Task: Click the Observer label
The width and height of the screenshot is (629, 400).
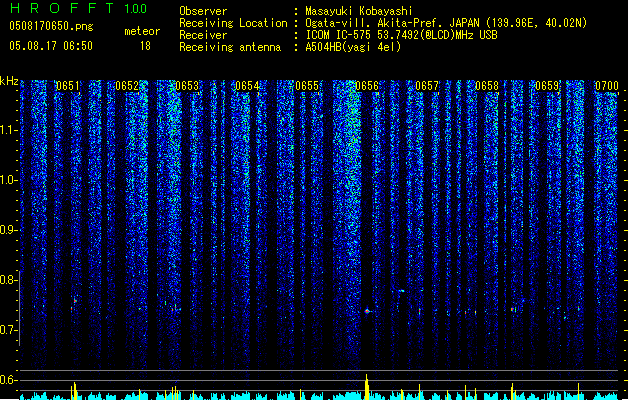Action: click(203, 11)
